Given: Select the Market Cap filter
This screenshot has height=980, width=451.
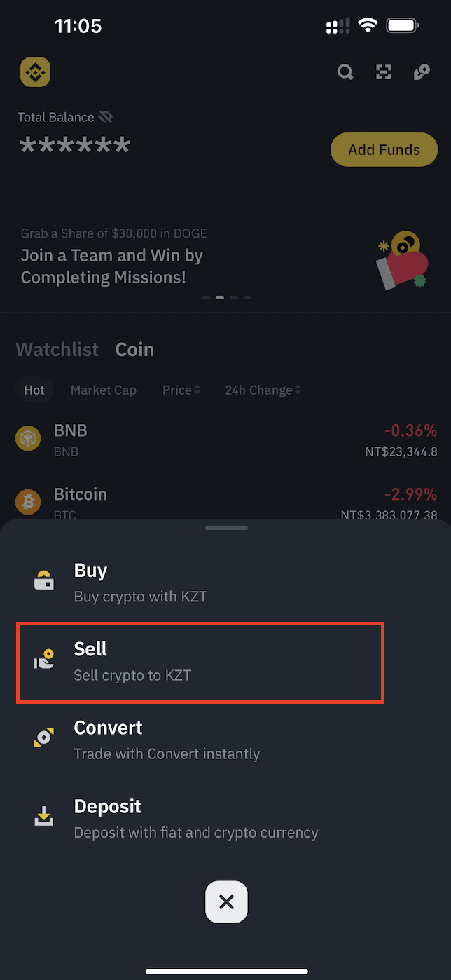Looking at the screenshot, I should point(104,390).
